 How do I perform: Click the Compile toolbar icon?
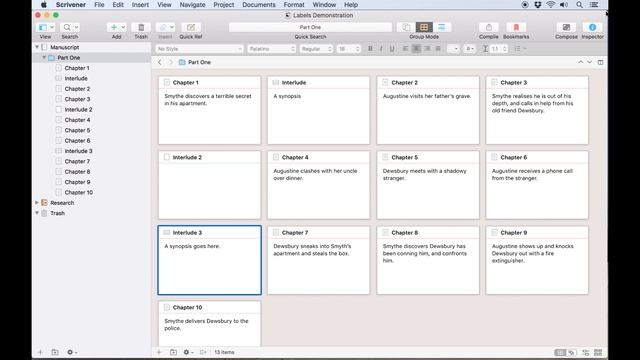(489, 27)
